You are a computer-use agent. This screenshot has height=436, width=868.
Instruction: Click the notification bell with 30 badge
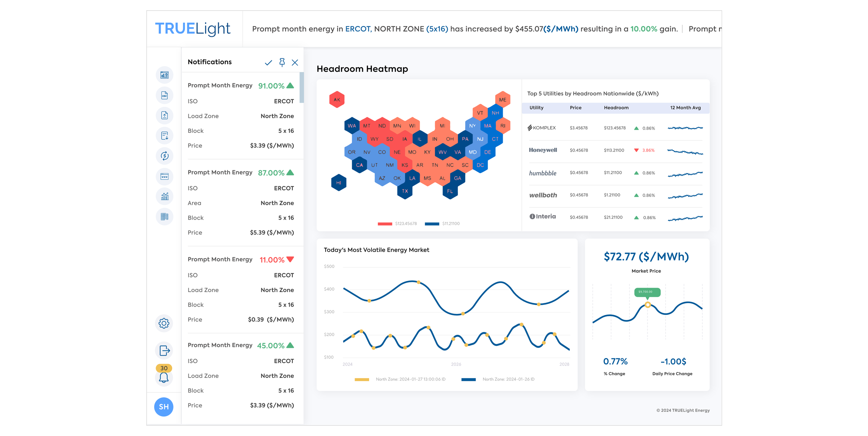164,377
